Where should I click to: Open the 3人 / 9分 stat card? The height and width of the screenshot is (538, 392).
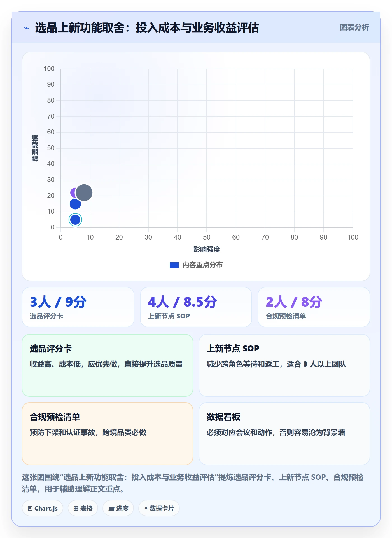[x=78, y=307]
